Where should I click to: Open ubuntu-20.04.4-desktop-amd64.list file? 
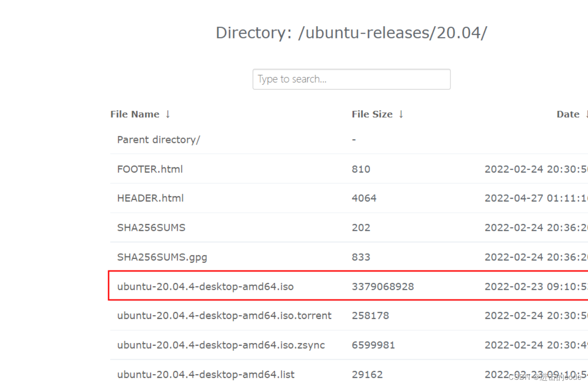(x=206, y=375)
